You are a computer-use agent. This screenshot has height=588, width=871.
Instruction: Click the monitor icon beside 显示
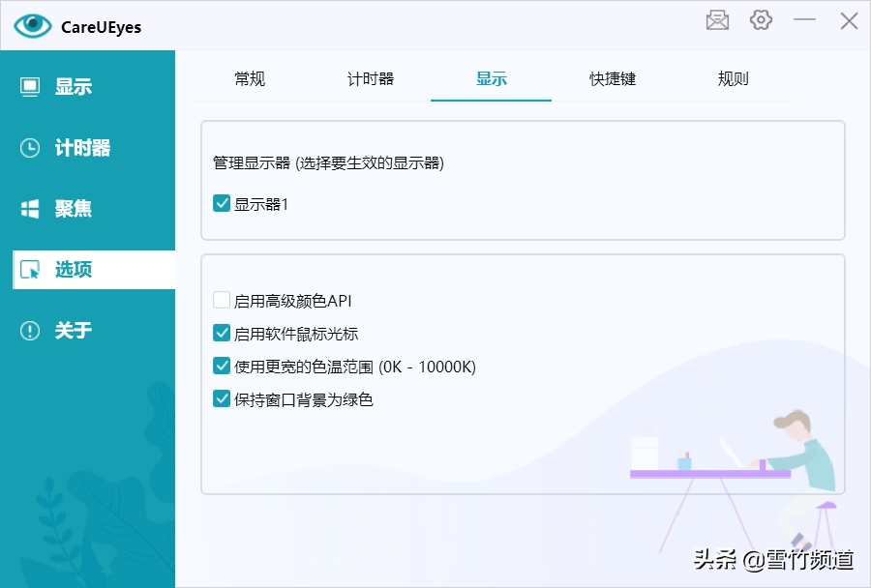pos(30,87)
